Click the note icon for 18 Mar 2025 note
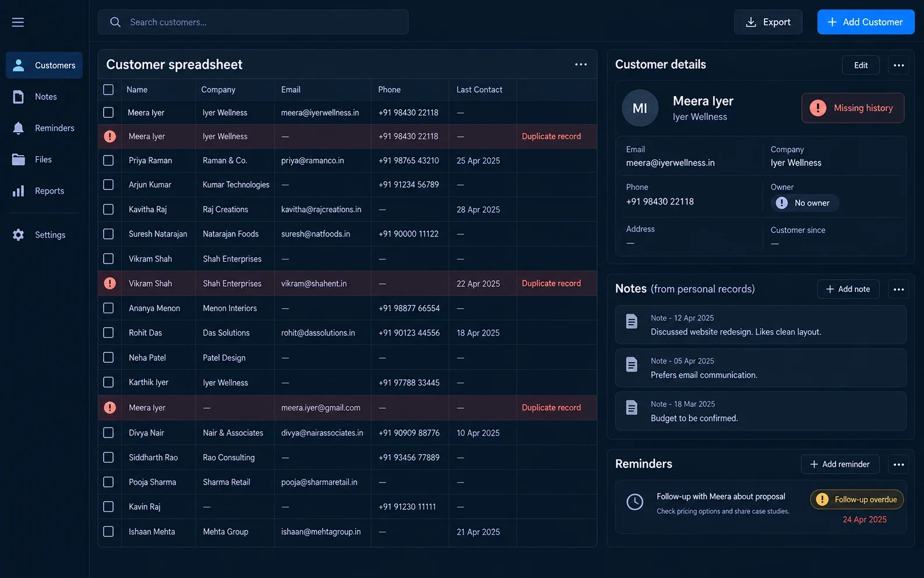Image resolution: width=924 pixels, height=578 pixels. (x=632, y=407)
